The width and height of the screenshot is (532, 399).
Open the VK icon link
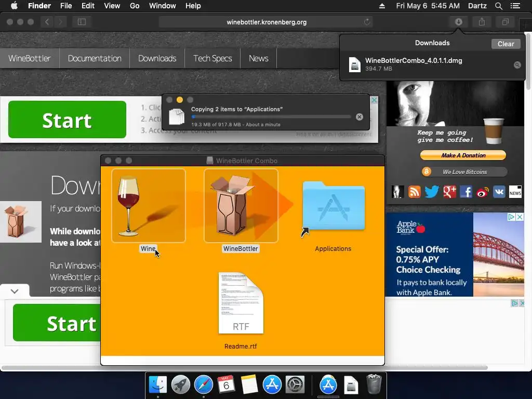point(499,192)
